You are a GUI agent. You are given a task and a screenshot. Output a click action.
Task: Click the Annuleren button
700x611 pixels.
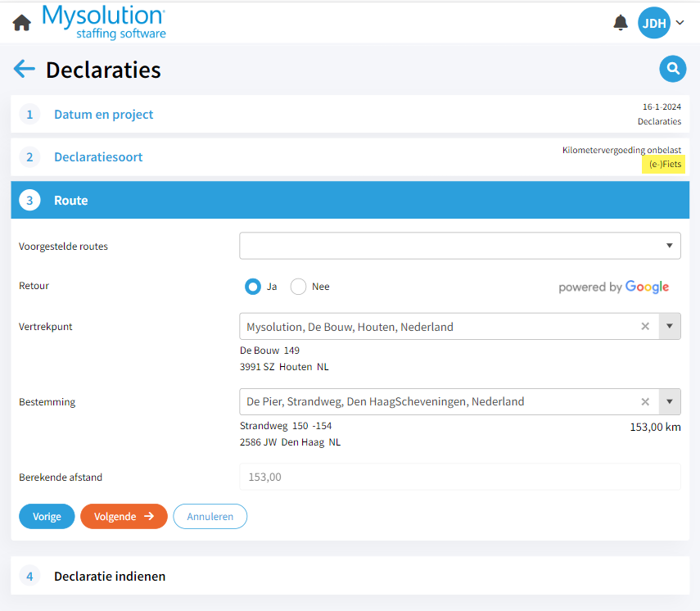point(210,517)
